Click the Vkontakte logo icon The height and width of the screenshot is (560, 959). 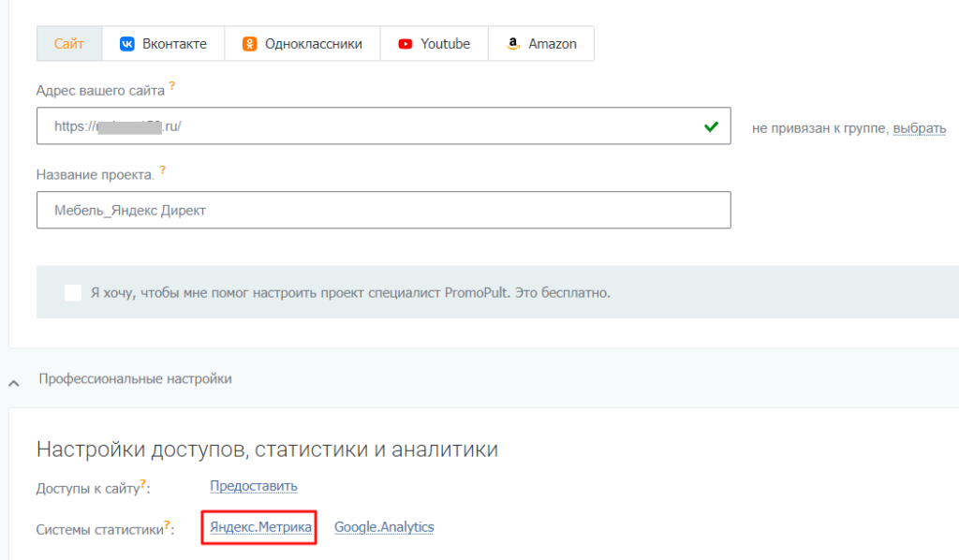(x=126, y=44)
